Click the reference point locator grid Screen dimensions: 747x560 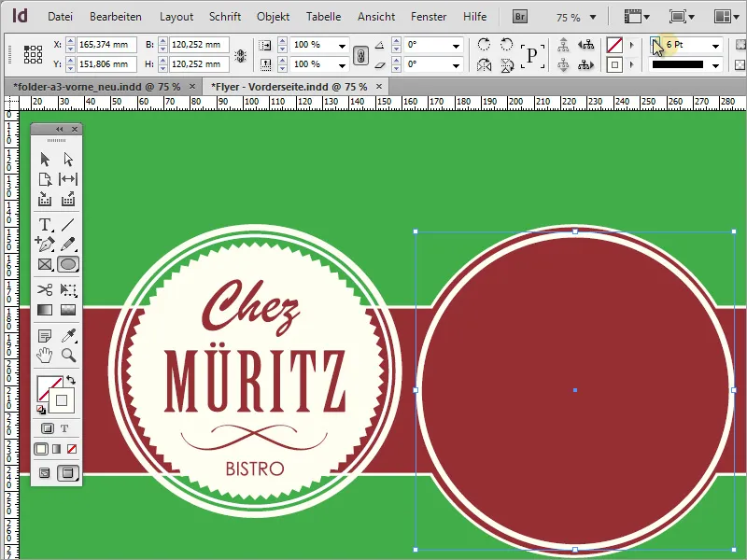33,54
